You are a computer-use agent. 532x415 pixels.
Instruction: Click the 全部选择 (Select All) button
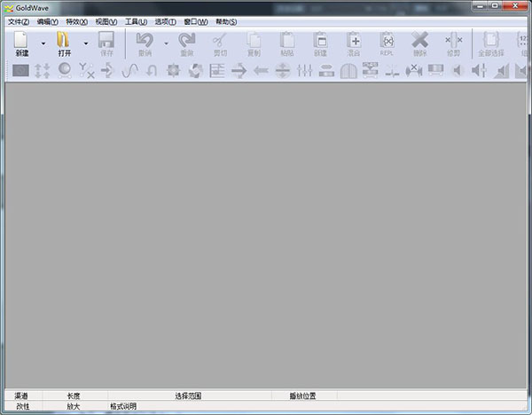click(490, 41)
